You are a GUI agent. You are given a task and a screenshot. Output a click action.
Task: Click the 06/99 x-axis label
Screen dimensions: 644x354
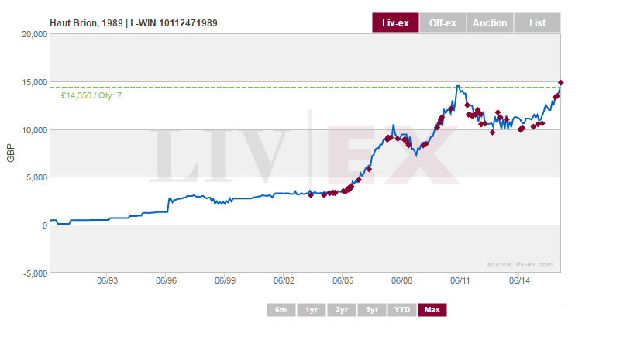point(225,280)
